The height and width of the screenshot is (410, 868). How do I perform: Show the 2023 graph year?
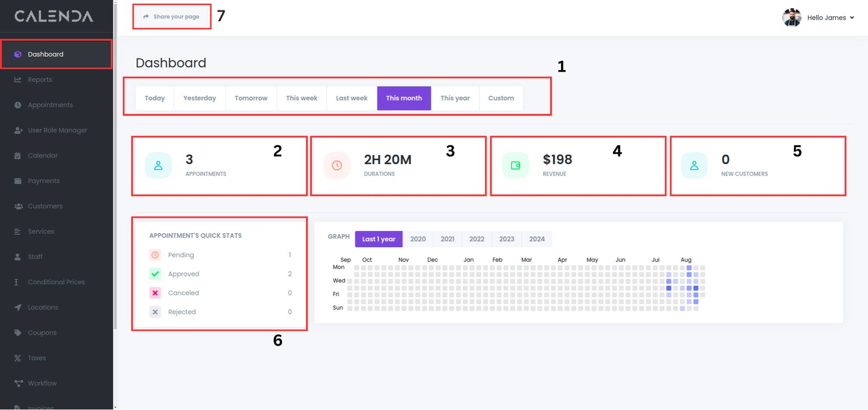[506, 239]
